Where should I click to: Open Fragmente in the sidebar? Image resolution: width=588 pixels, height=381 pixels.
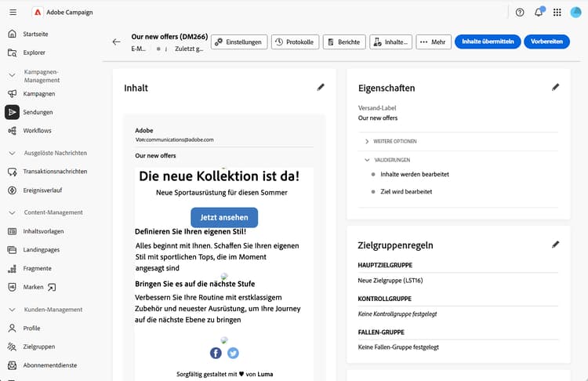(x=37, y=268)
